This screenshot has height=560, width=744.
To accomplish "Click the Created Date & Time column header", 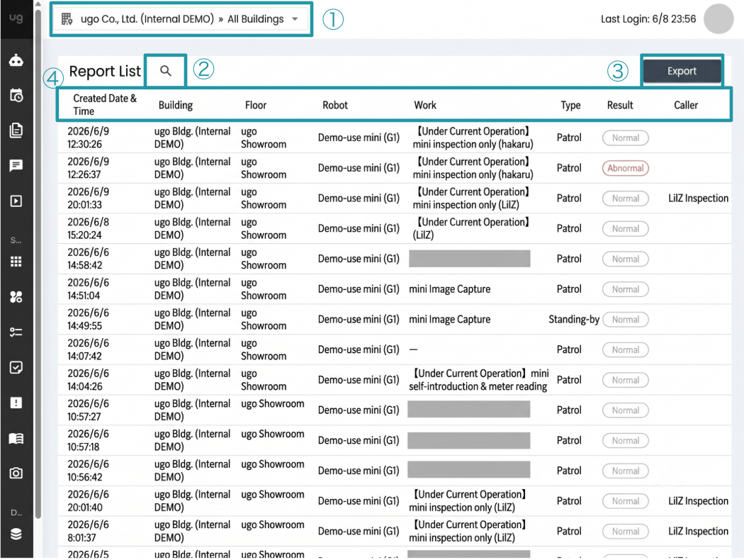I will click(105, 104).
